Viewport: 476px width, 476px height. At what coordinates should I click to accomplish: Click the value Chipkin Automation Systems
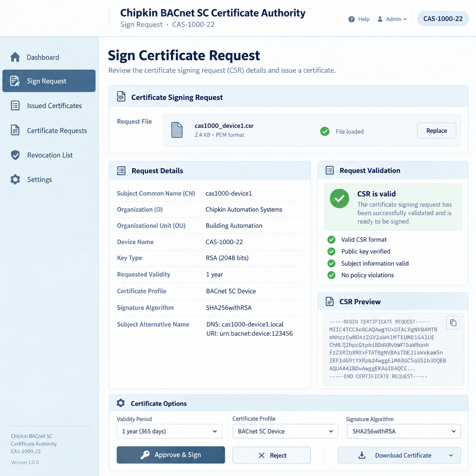point(244,210)
